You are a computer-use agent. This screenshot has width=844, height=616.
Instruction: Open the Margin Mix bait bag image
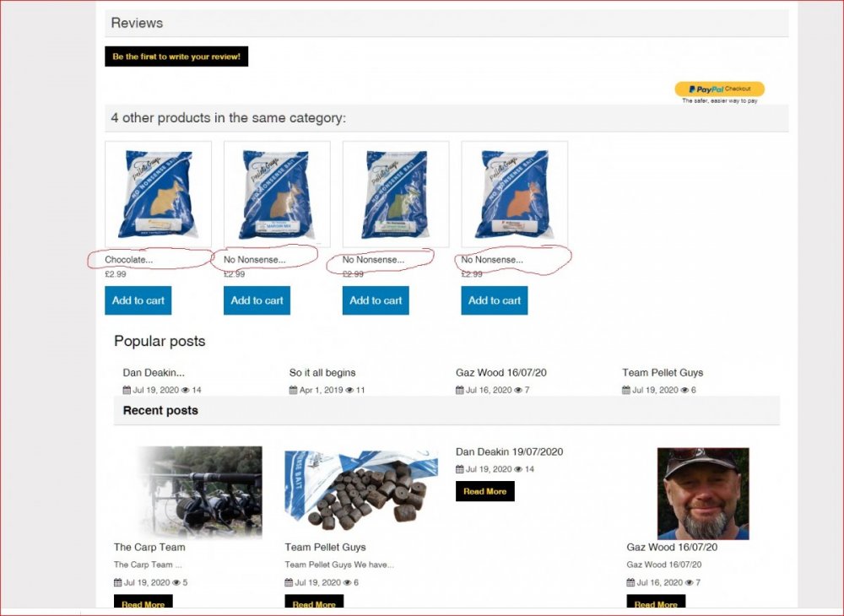click(277, 193)
